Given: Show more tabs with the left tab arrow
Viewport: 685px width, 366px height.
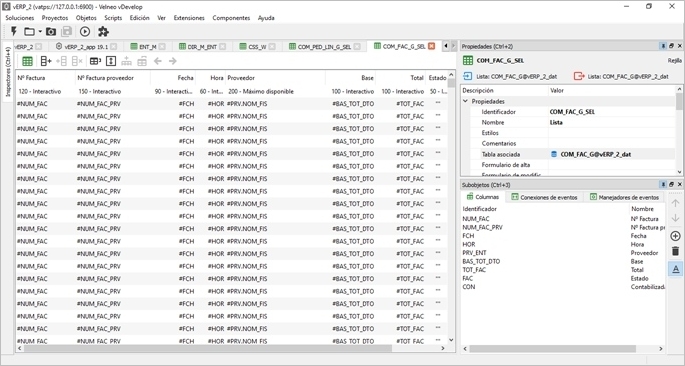Looking at the screenshot, I should (446, 46).
